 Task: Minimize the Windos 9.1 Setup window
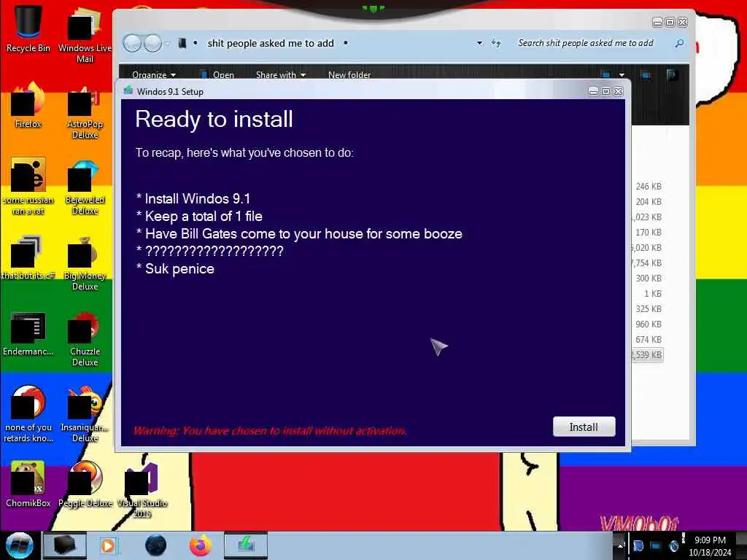[x=593, y=91]
